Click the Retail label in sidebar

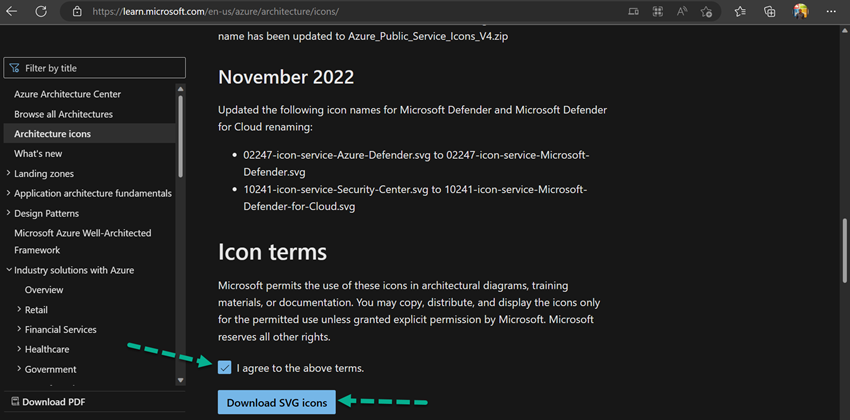coord(36,309)
